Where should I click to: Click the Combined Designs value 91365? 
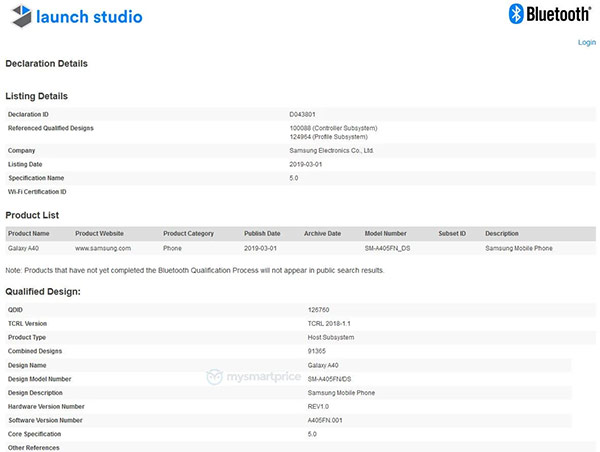coord(318,352)
